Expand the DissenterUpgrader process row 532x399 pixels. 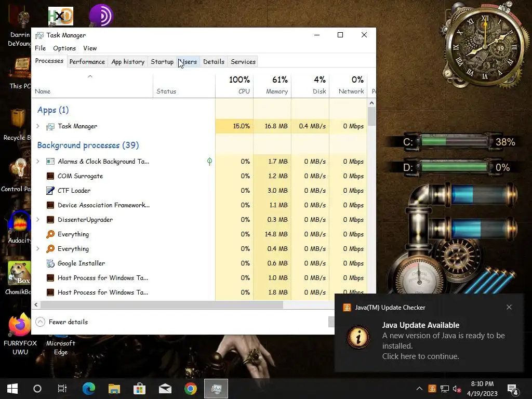[x=37, y=220]
